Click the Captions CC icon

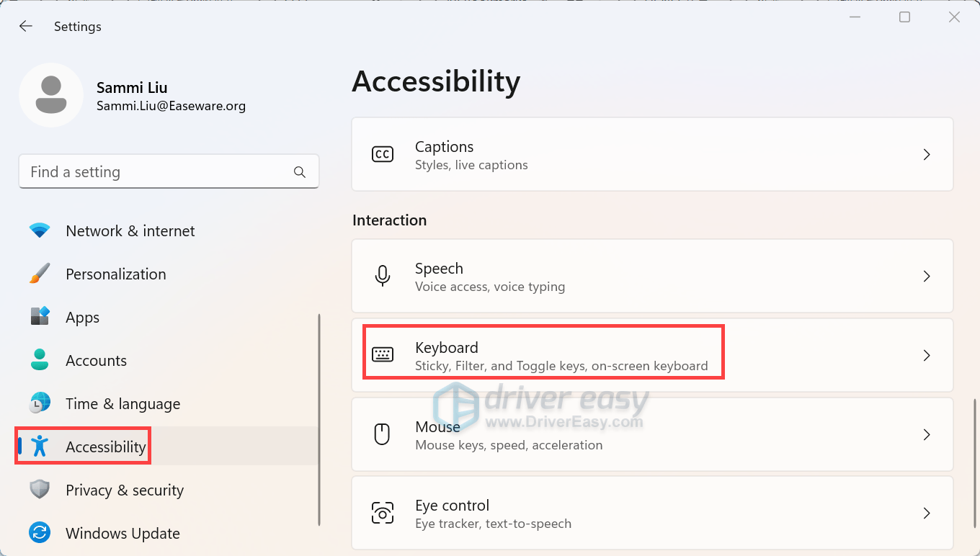[383, 154]
